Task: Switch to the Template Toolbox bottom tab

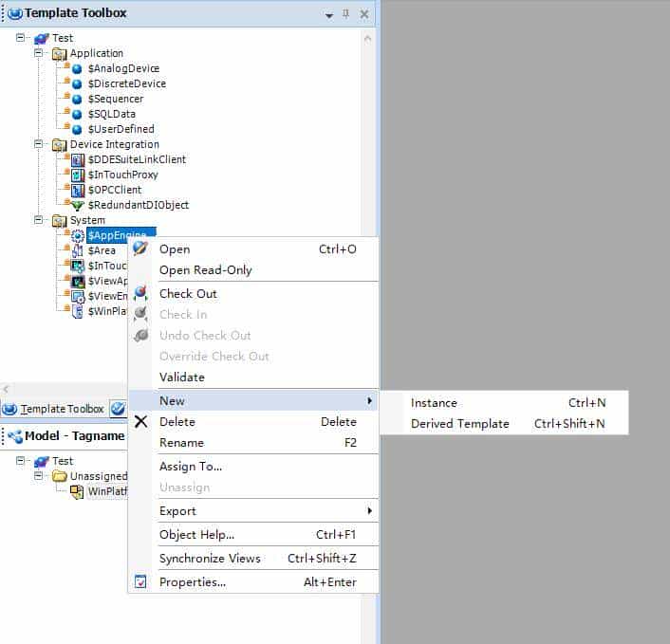Action: [53, 409]
